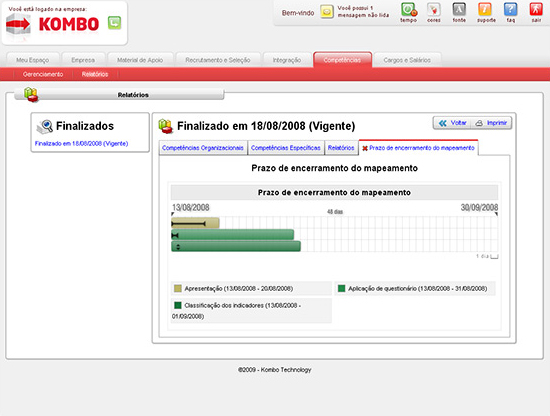550x416 pixels.
Task: Click the tan Apresentação legend swatch
Action: coord(178,288)
